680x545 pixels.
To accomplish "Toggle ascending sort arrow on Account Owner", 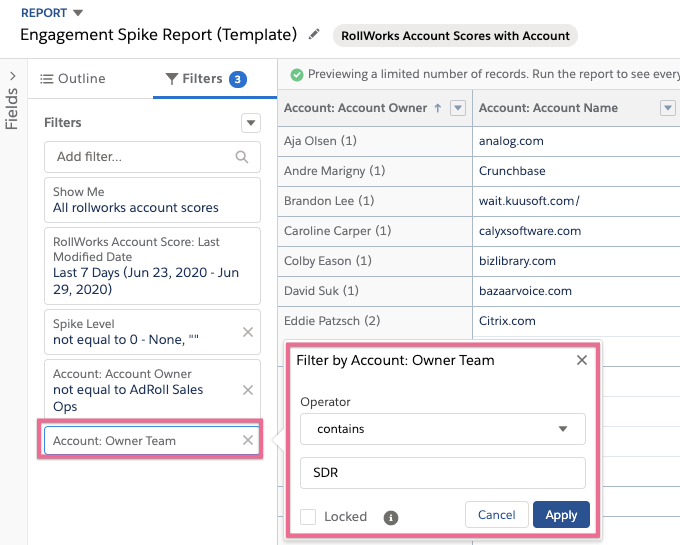I will point(438,108).
